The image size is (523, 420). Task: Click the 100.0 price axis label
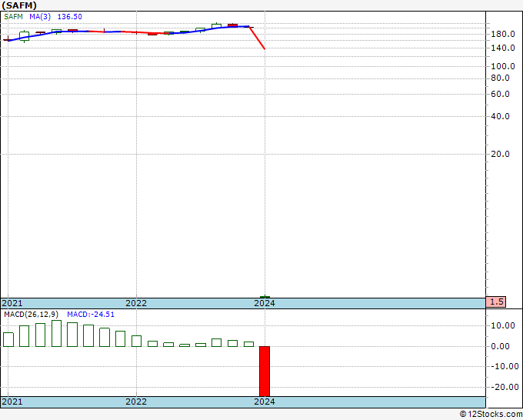503,66
